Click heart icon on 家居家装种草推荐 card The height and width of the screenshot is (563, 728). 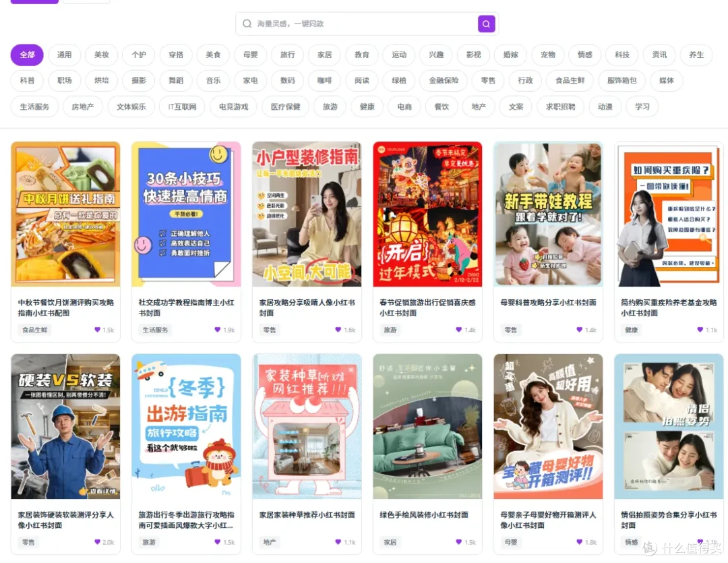(x=338, y=541)
